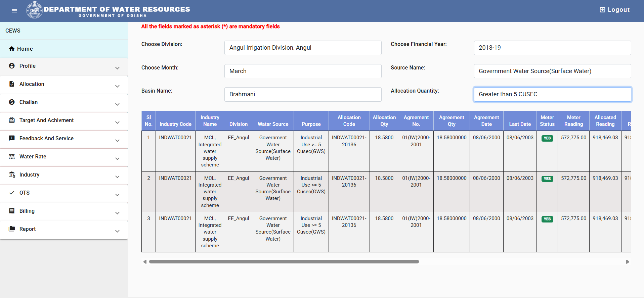Open the hamburger menu icon

[14, 11]
